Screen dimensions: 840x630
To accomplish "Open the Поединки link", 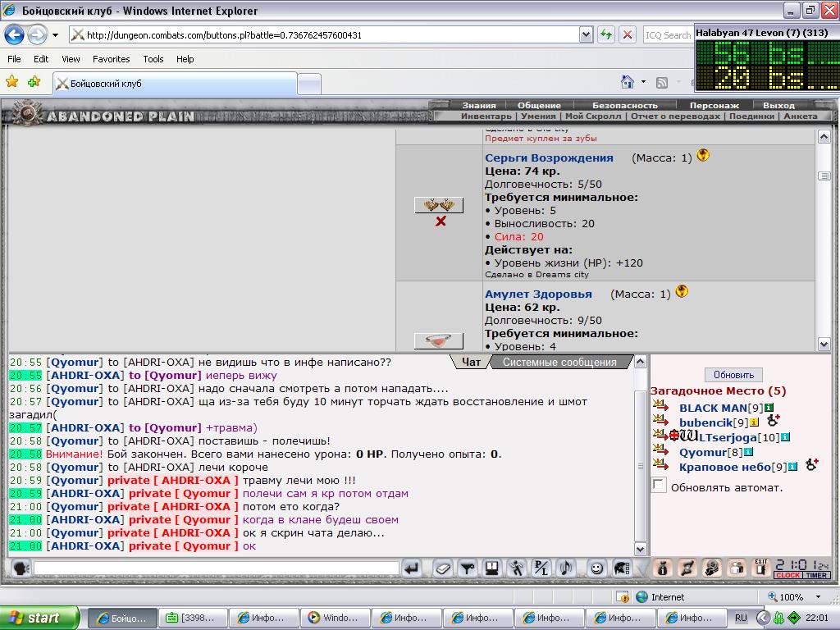I will tap(751, 116).
